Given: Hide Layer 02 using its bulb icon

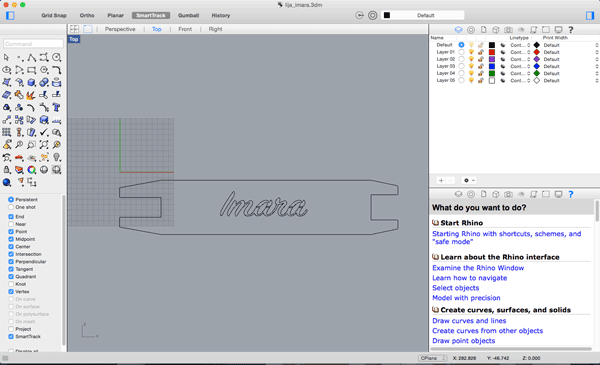Looking at the screenshot, I should pos(471,59).
